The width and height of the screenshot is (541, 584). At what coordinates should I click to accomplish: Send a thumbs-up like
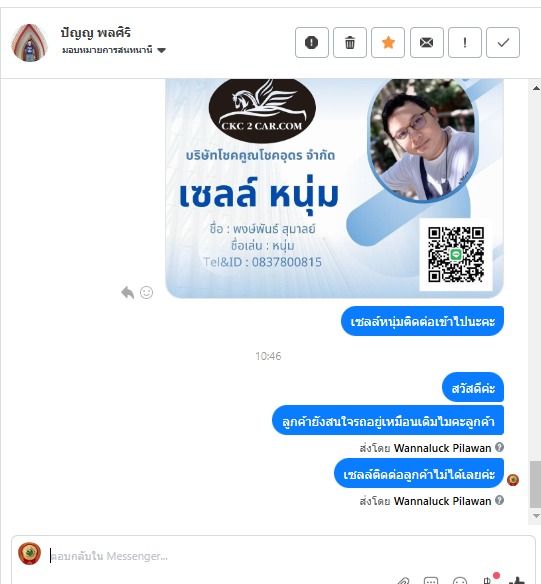coord(517,580)
